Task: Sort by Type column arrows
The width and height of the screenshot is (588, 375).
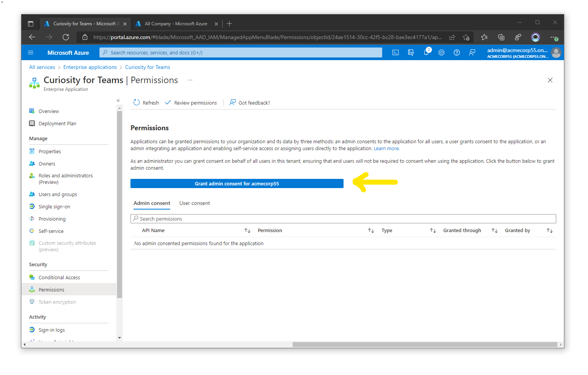Action: coord(433,231)
